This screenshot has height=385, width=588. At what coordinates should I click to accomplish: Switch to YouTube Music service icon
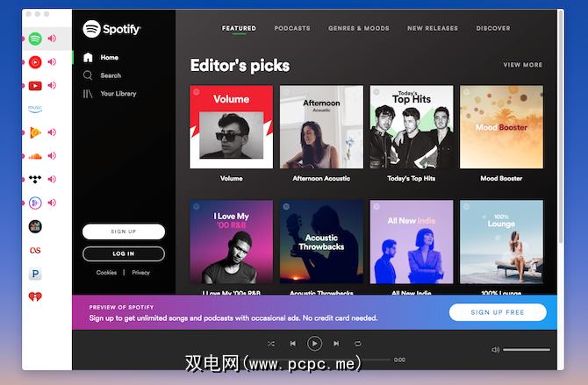35,62
